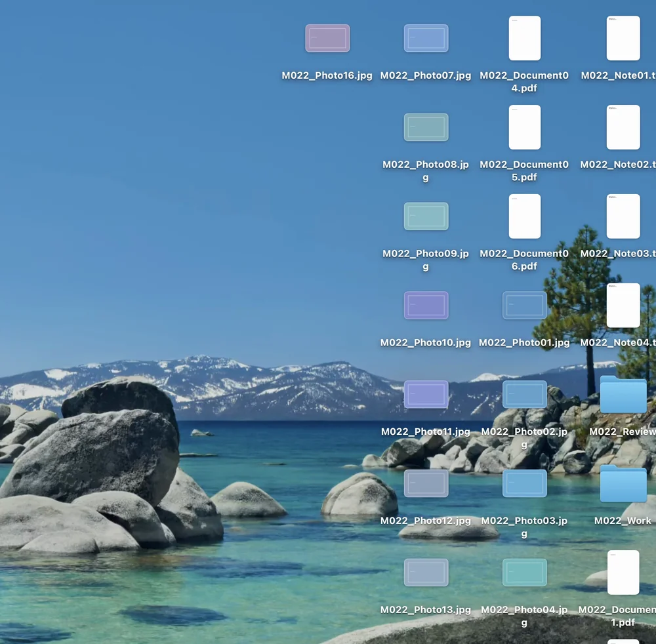656x644 pixels.
Task: Click the M022_Photo09.jpg filename label
Action: [x=426, y=260]
